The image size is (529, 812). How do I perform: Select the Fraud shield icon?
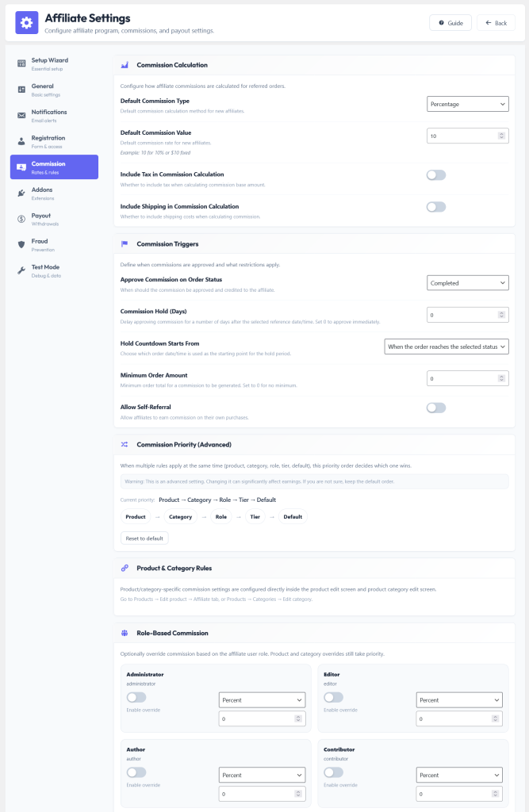tap(21, 244)
